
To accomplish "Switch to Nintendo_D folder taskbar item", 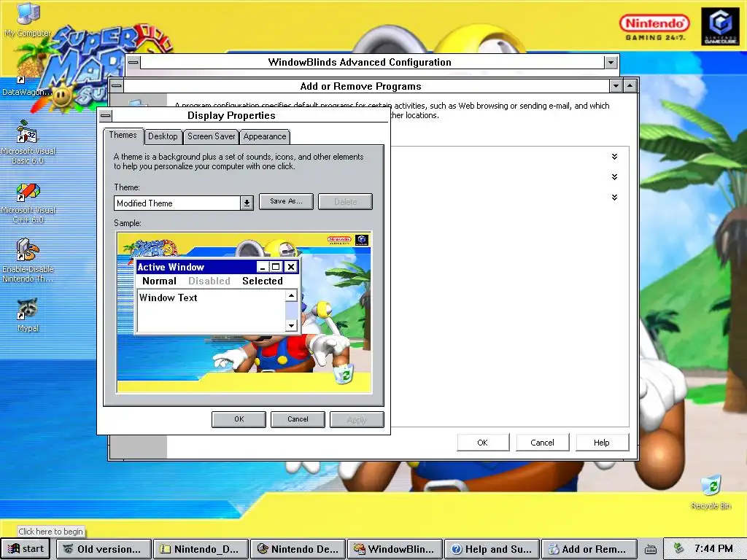I will tap(200, 549).
